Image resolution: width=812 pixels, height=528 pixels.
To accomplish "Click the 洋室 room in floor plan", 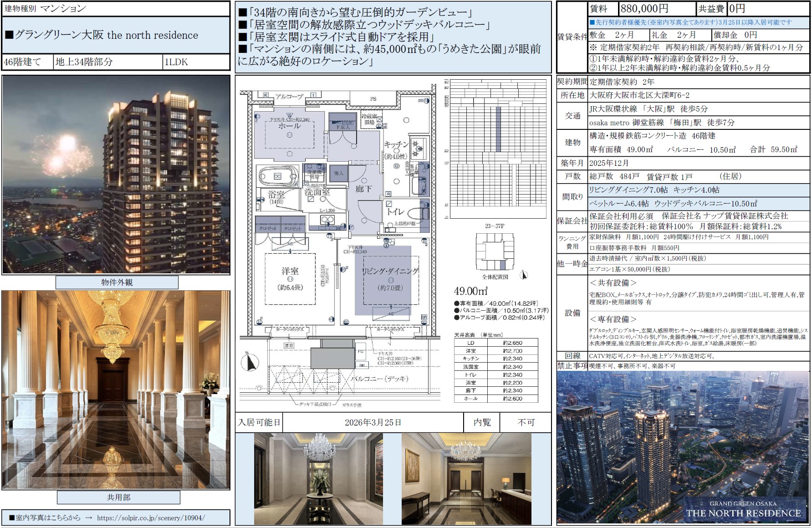I will [x=290, y=278].
